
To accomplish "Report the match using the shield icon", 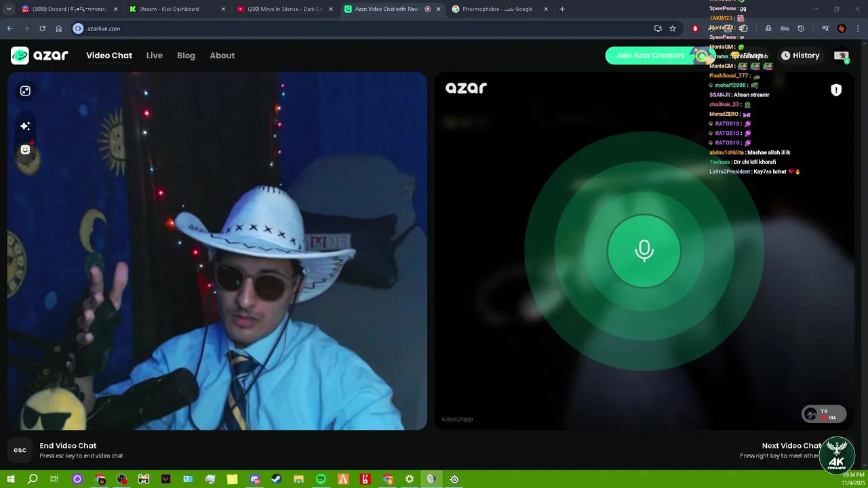I will pos(836,90).
